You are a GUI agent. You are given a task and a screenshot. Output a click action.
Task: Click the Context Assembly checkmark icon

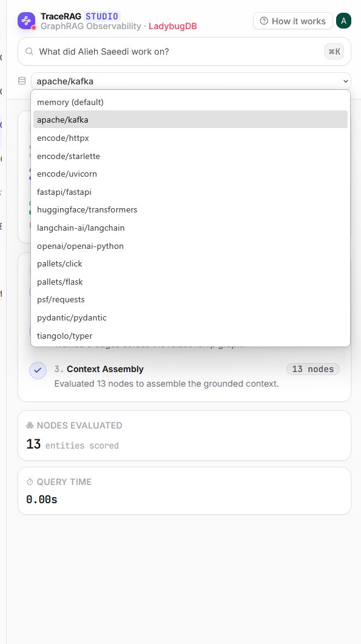click(x=38, y=370)
